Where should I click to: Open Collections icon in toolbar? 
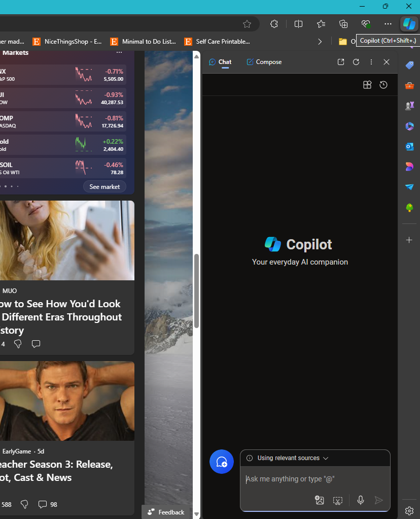343,24
